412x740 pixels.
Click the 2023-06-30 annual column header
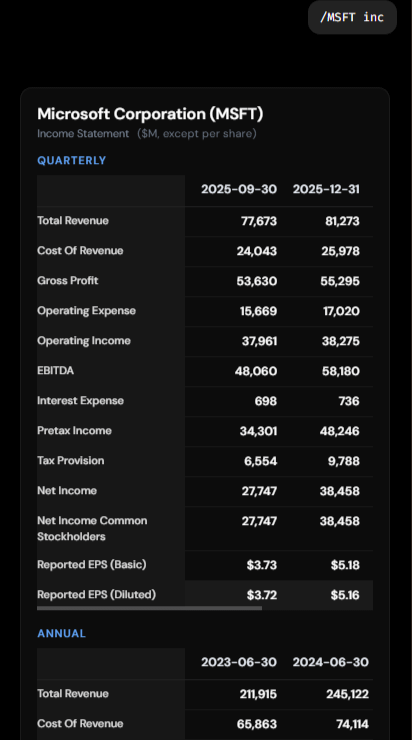tap(239, 662)
